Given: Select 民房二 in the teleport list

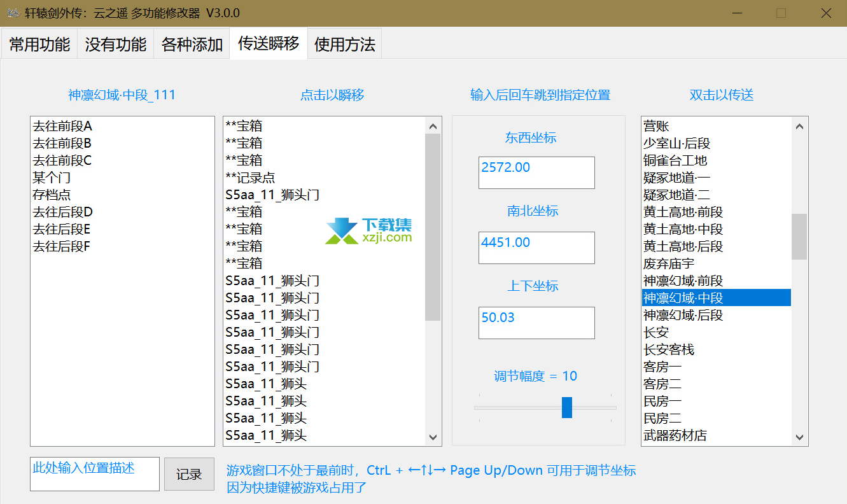Looking at the screenshot, I should 717,418.
